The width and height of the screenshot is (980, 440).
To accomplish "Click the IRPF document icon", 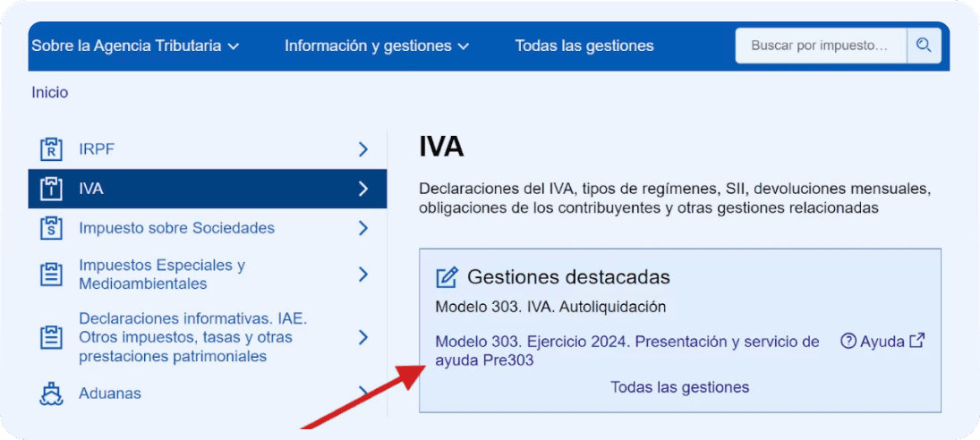I will 51,149.
